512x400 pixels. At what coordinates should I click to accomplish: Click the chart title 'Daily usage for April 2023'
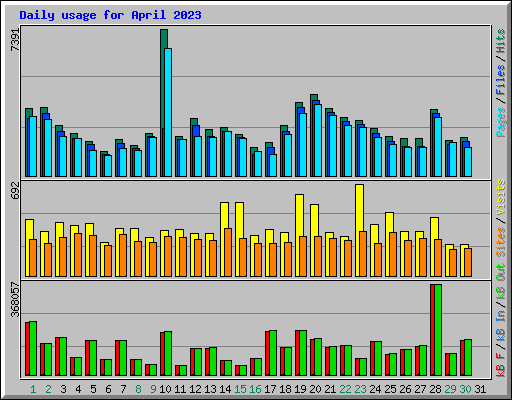tap(110, 15)
